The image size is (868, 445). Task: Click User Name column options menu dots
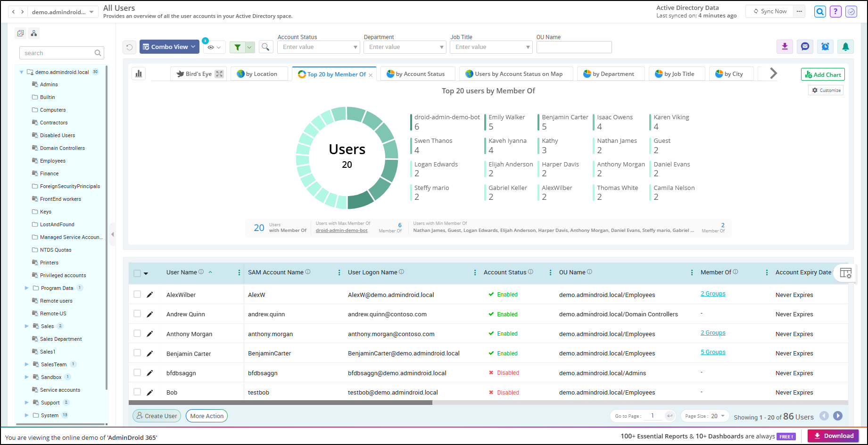click(239, 272)
